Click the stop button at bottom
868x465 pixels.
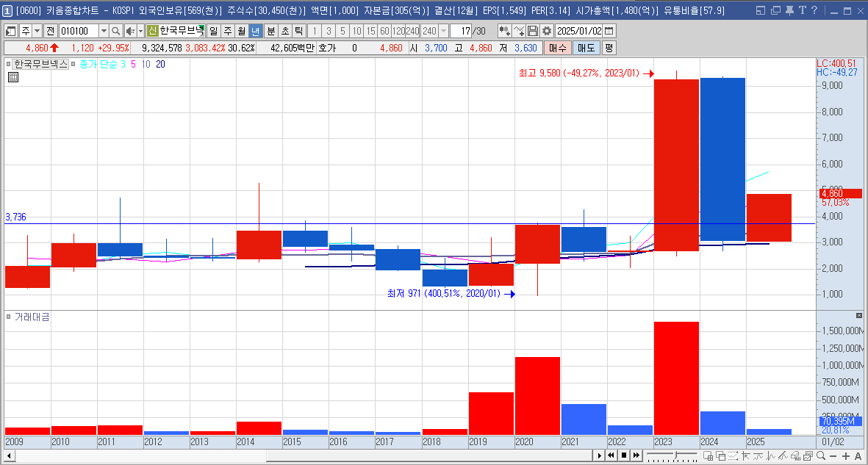(624, 455)
